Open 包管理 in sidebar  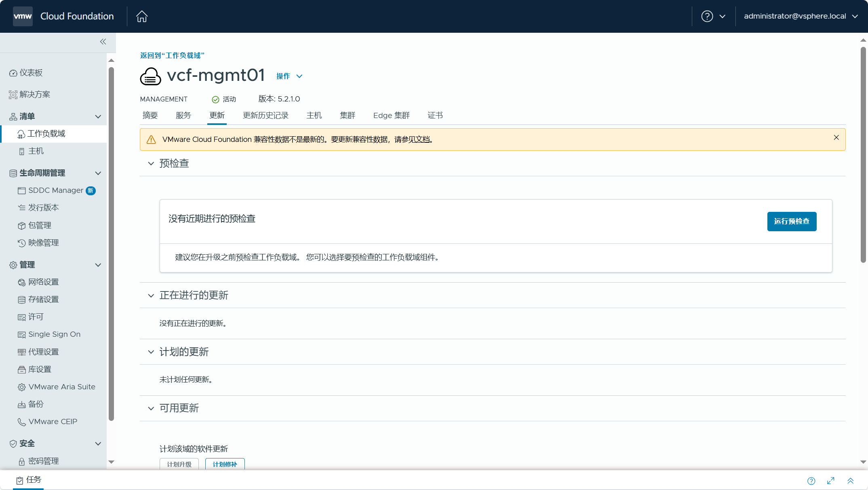coord(34,225)
